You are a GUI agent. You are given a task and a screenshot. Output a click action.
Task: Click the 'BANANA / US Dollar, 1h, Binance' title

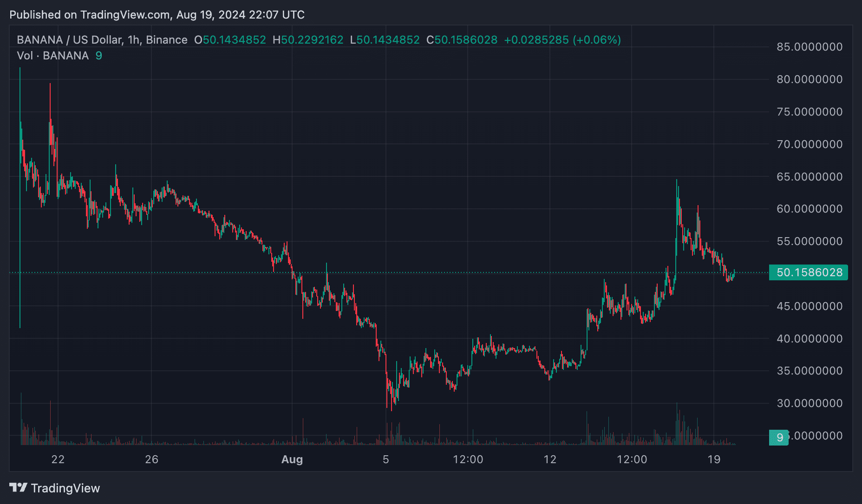102,40
